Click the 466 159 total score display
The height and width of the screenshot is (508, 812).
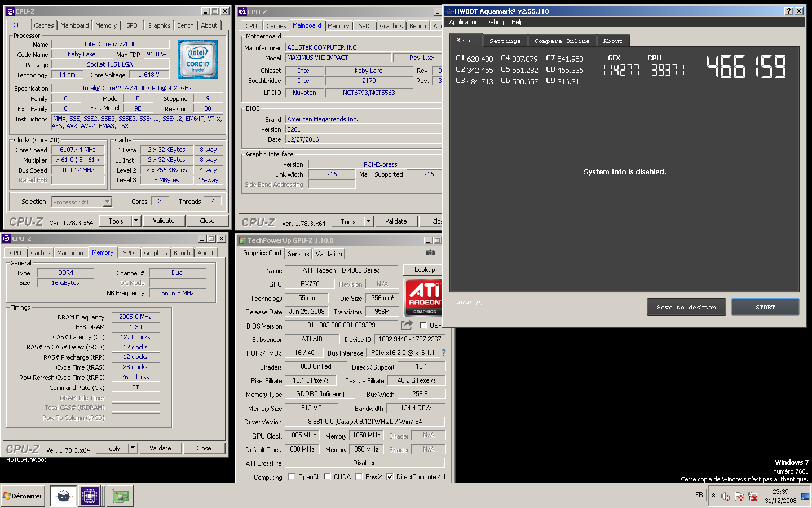[746, 67]
